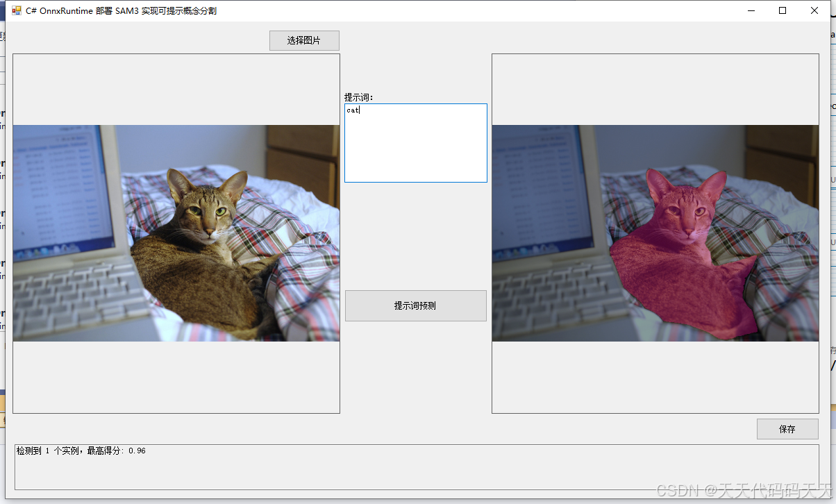Minimize the SAM3 window
This screenshot has width=836, height=504.
click(x=751, y=10)
